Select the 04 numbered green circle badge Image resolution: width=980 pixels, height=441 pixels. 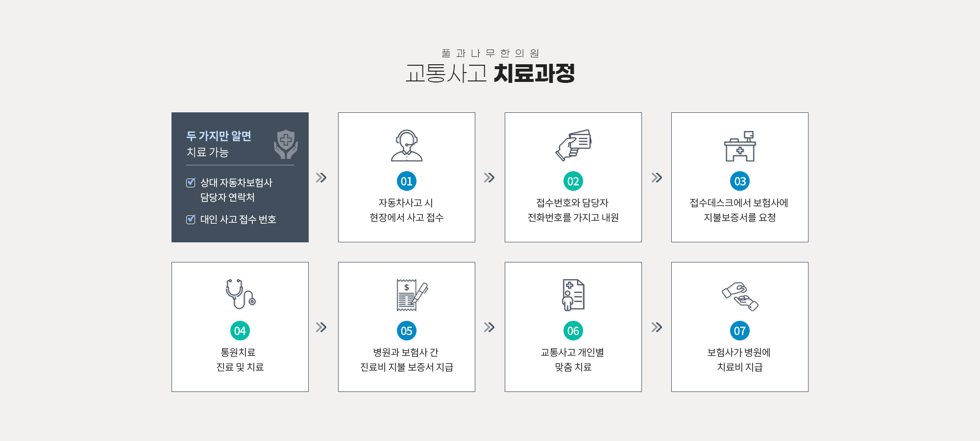[x=240, y=331]
